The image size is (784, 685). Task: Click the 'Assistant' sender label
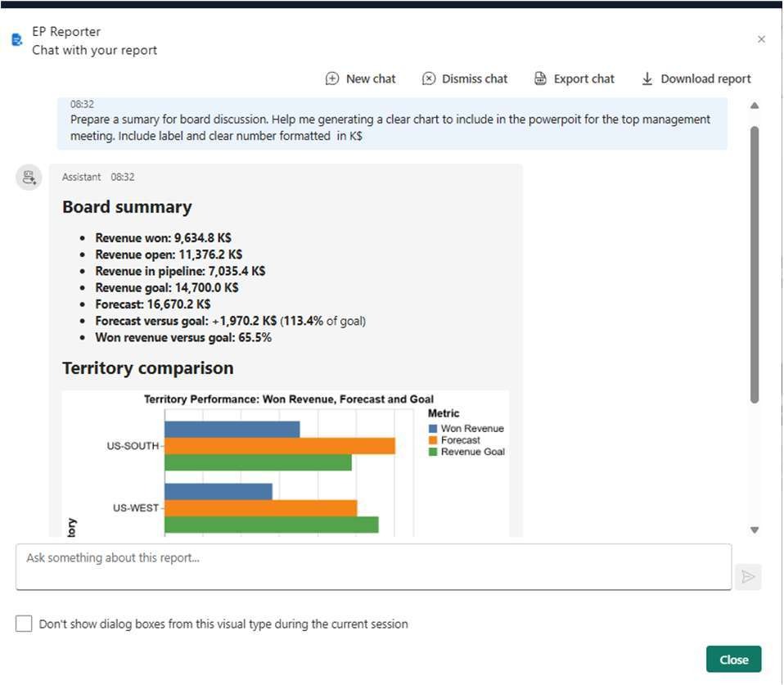[x=82, y=177]
